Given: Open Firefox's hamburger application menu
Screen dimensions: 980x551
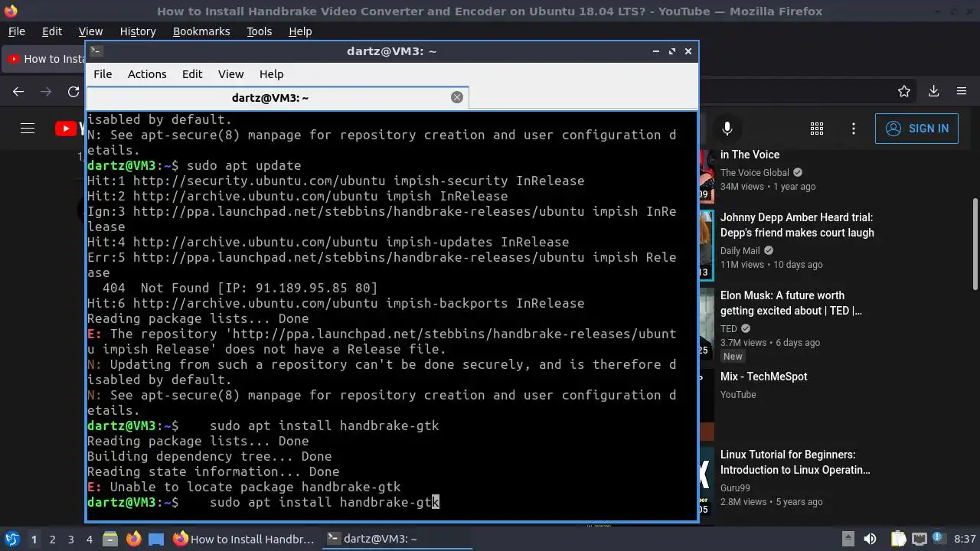Looking at the screenshot, I should coord(962,91).
